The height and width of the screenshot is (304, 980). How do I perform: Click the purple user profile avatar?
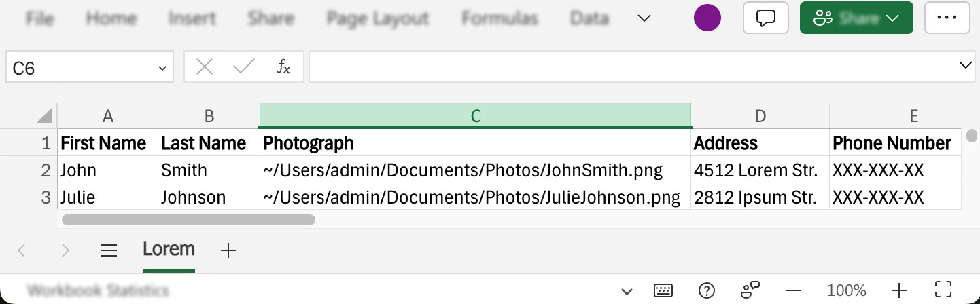[x=707, y=18]
